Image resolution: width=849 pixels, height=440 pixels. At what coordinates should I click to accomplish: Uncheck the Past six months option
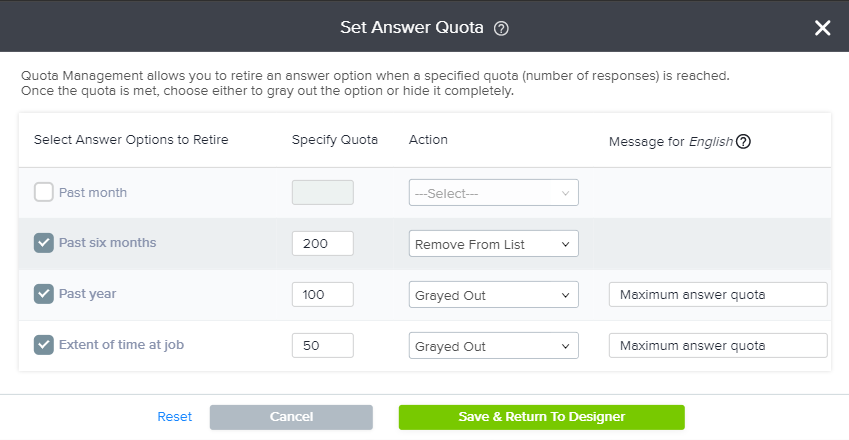click(x=44, y=243)
